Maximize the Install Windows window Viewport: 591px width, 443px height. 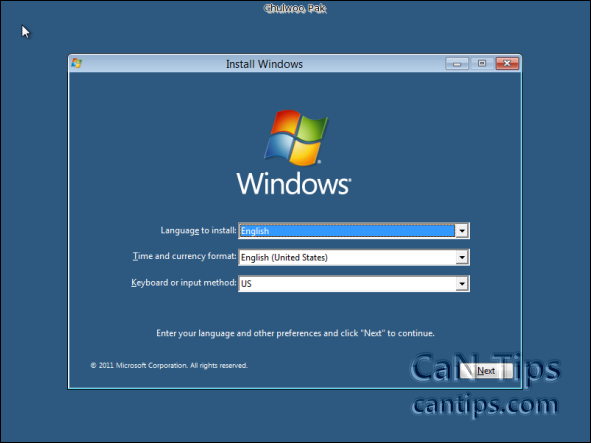(x=482, y=63)
